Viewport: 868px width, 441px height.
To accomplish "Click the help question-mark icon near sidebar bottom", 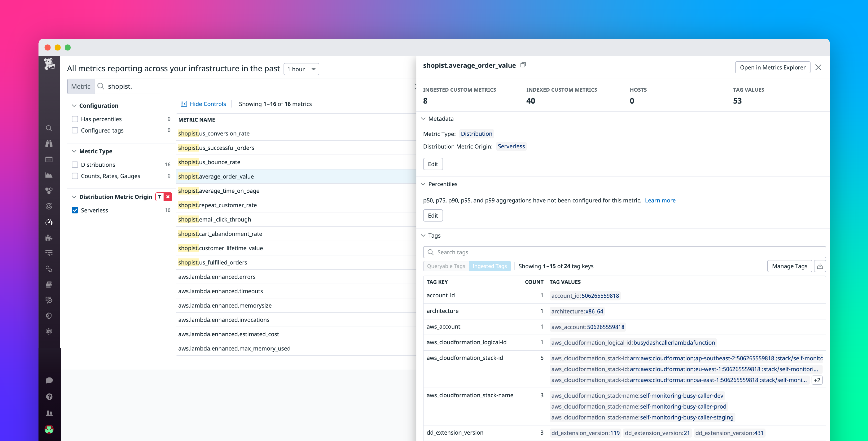I will 49,396.
